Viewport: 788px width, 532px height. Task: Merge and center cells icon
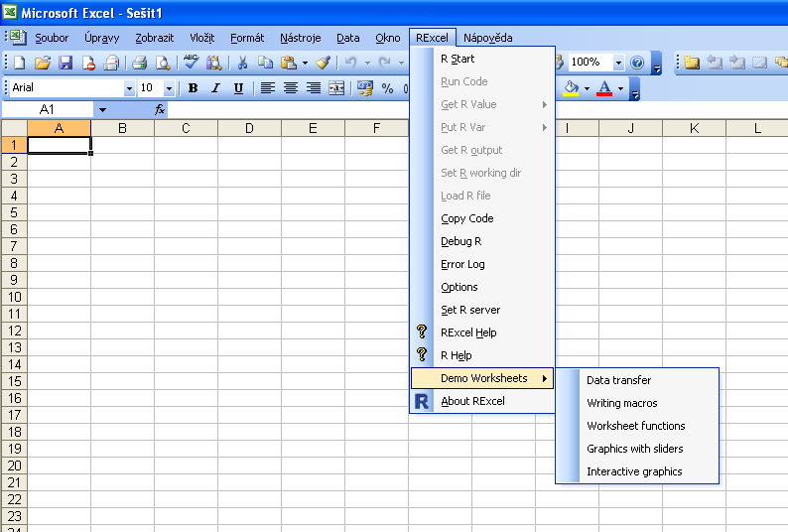[336, 88]
